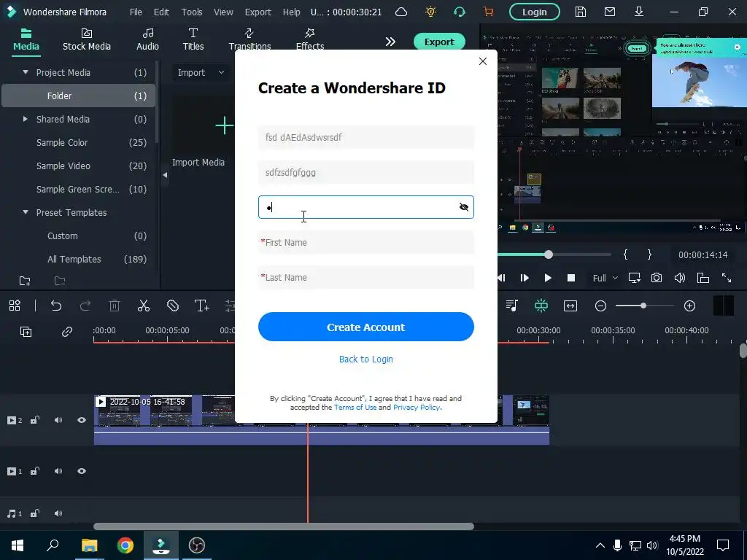Screen dimensions: 747x560
Task: Click the green snapping icon in timeline toolbar
Action: tap(541, 306)
